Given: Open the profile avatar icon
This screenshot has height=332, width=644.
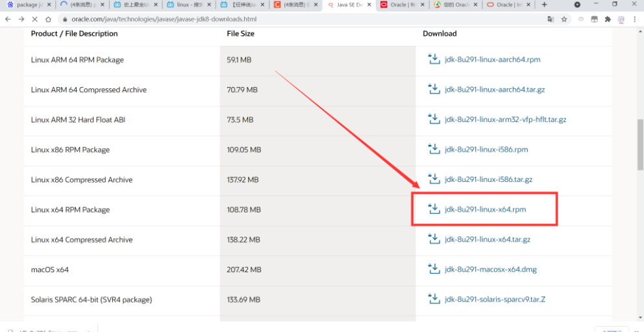Looking at the screenshot, I should coord(621,19).
